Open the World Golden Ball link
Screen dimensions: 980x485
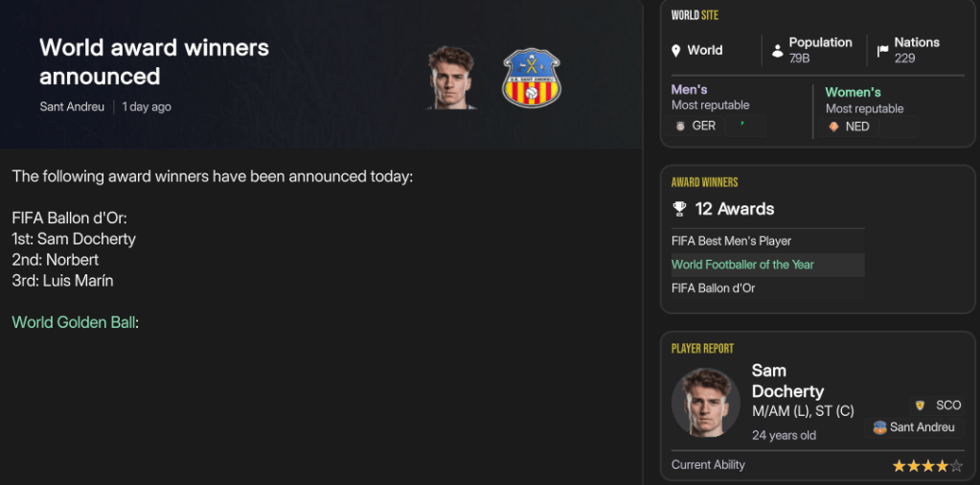pyautogui.click(x=74, y=322)
